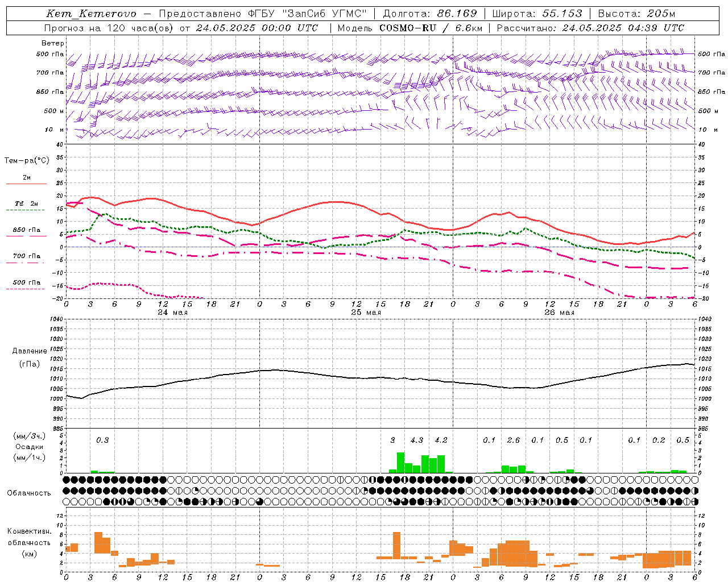Click 'Рассчитано: 24.05.2025 04:39 UTC' timestamp
This screenshot has width=728, height=582.
[x=590, y=28]
